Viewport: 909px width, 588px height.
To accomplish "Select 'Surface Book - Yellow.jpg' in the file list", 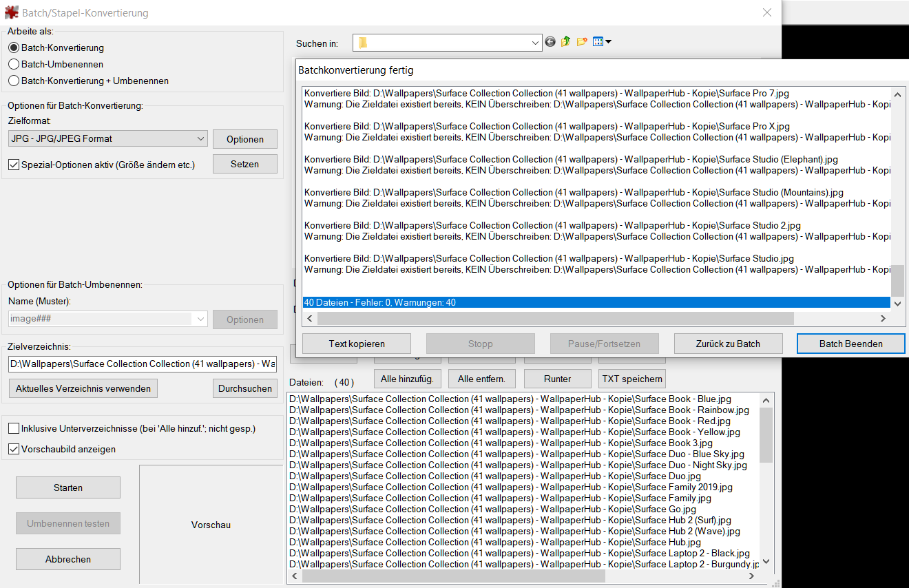I will [515, 432].
